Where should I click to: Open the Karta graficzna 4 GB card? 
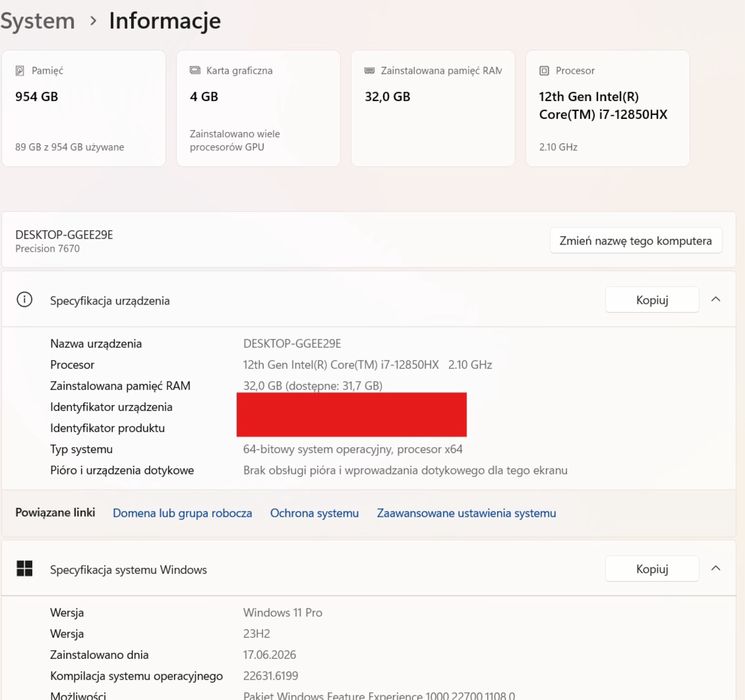(258, 108)
